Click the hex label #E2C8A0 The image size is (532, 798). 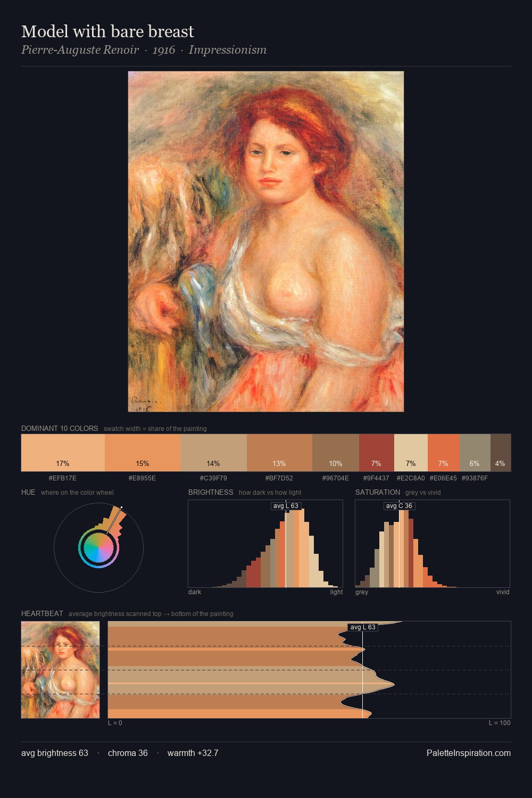click(411, 478)
